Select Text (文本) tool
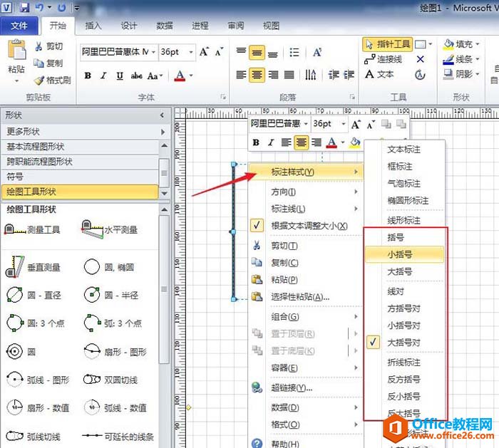The width and height of the screenshot is (499, 448). (379, 74)
